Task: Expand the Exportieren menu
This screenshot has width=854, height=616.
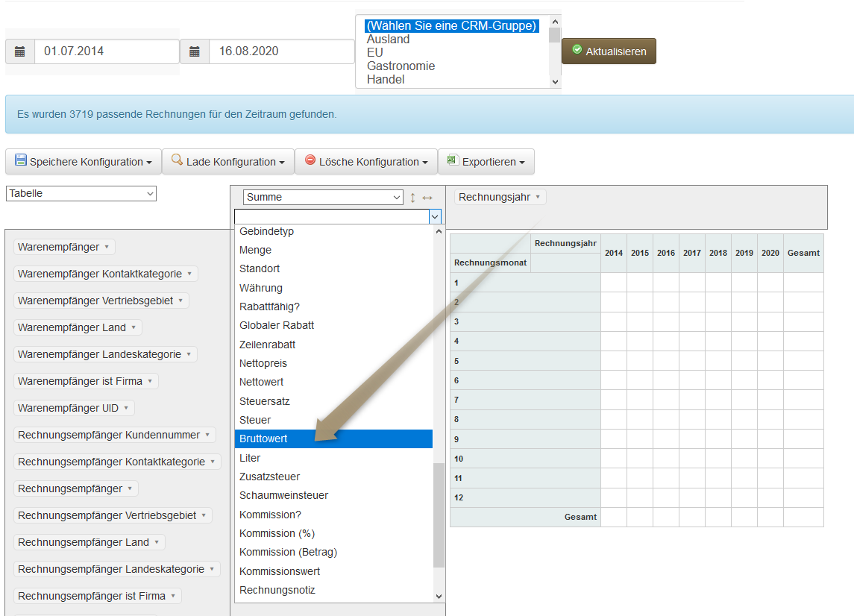Action: click(486, 162)
